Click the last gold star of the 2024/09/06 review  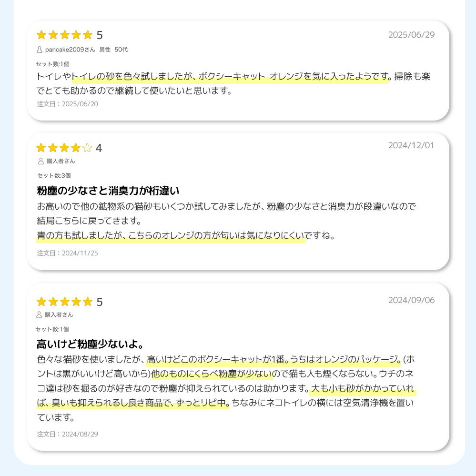(87, 302)
